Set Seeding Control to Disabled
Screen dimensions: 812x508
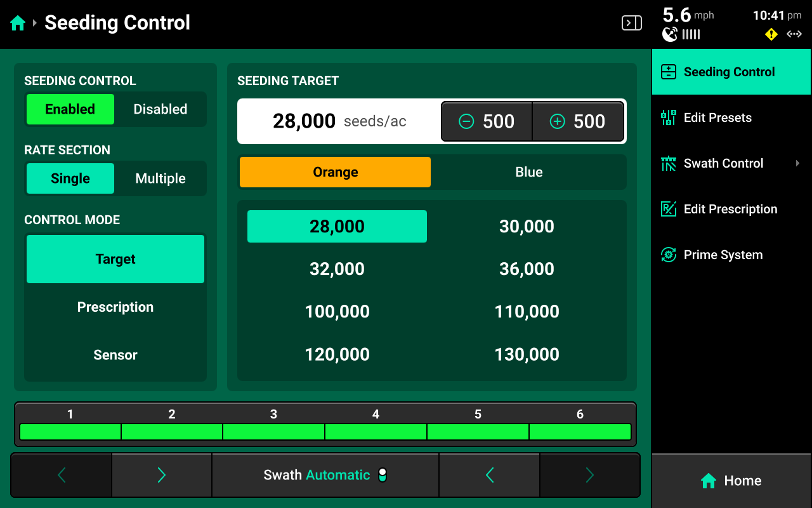click(x=160, y=109)
